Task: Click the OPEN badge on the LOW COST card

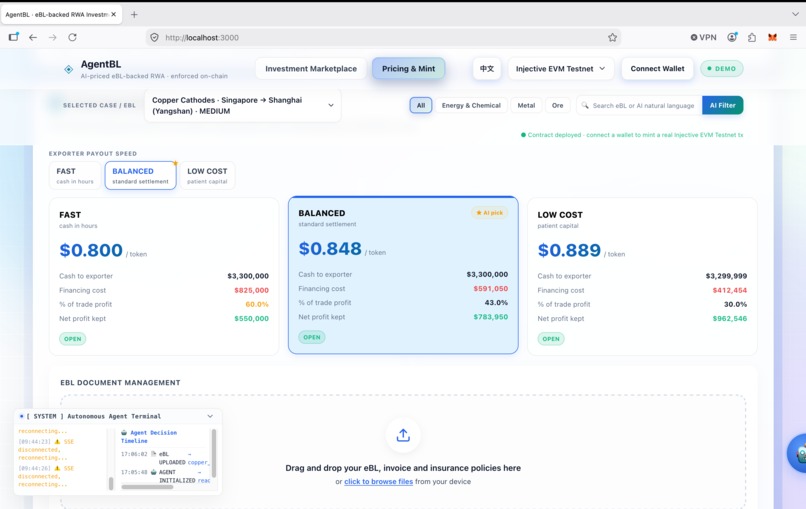Action: tap(551, 339)
